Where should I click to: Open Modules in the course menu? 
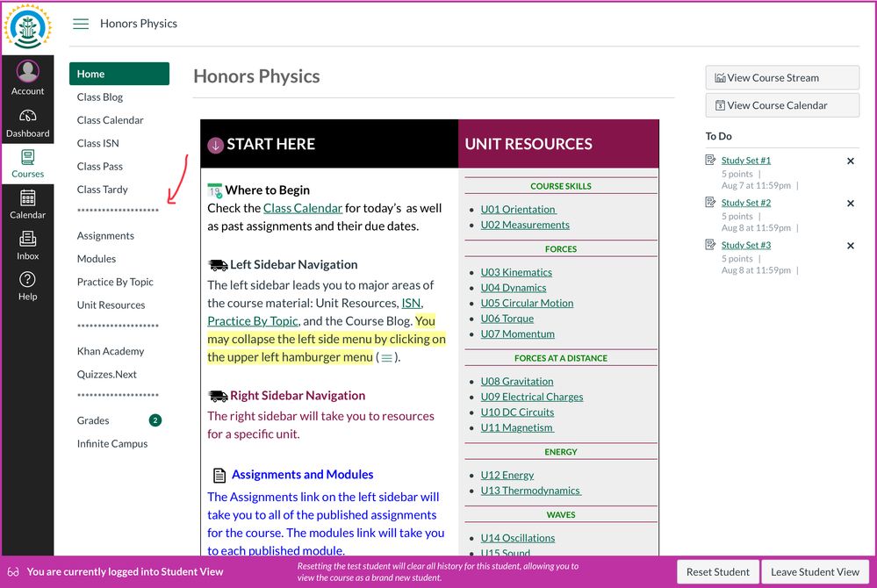[x=97, y=259]
